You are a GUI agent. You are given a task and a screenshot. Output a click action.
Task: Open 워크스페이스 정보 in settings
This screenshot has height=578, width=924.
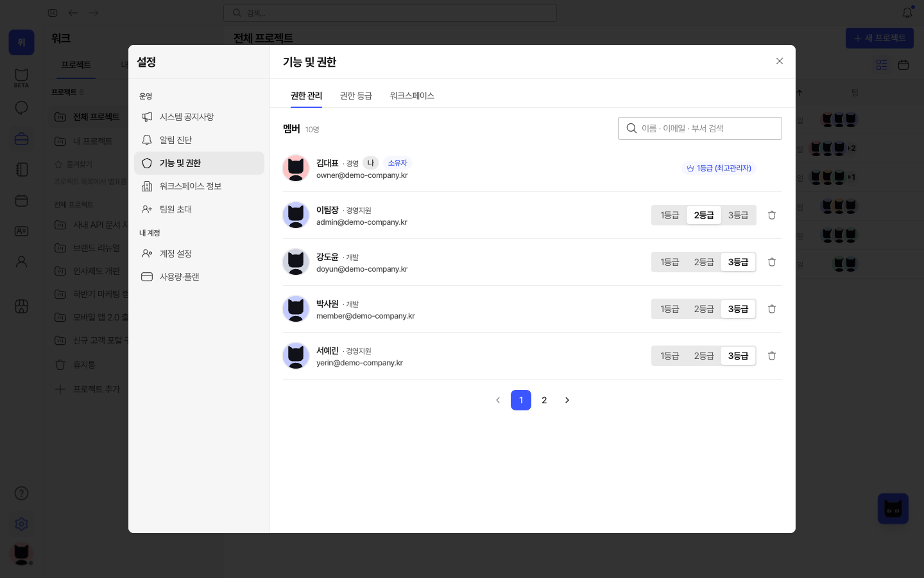coord(199,186)
